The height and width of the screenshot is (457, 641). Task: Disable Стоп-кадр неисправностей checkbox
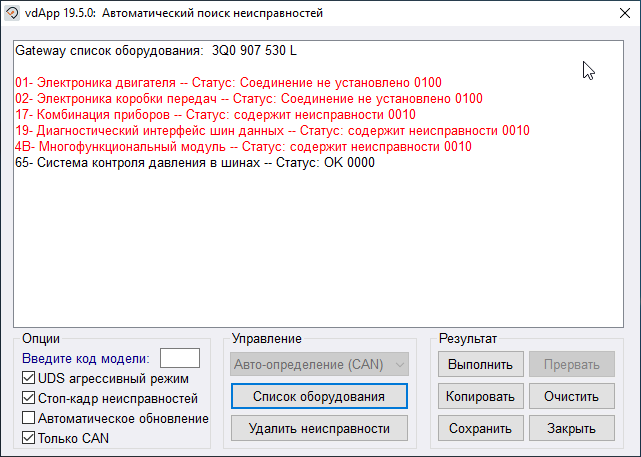28,398
